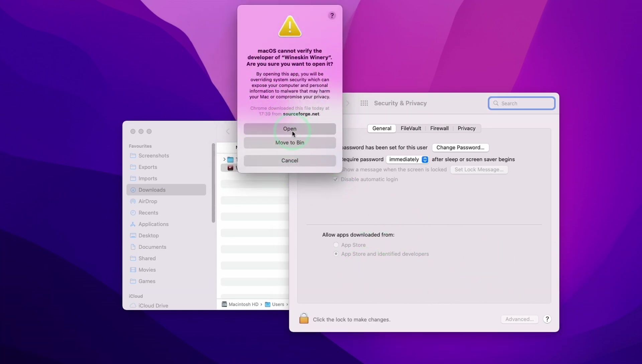Click the Favourites sidebar heading
This screenshot has width=642, height=364.
coord(140,146)
